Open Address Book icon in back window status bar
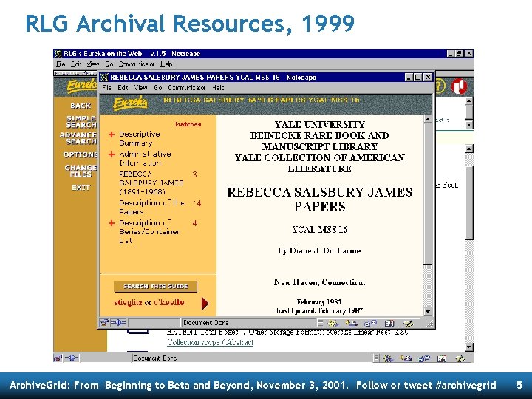Viewport: 532px width, 399px height. 442,358
